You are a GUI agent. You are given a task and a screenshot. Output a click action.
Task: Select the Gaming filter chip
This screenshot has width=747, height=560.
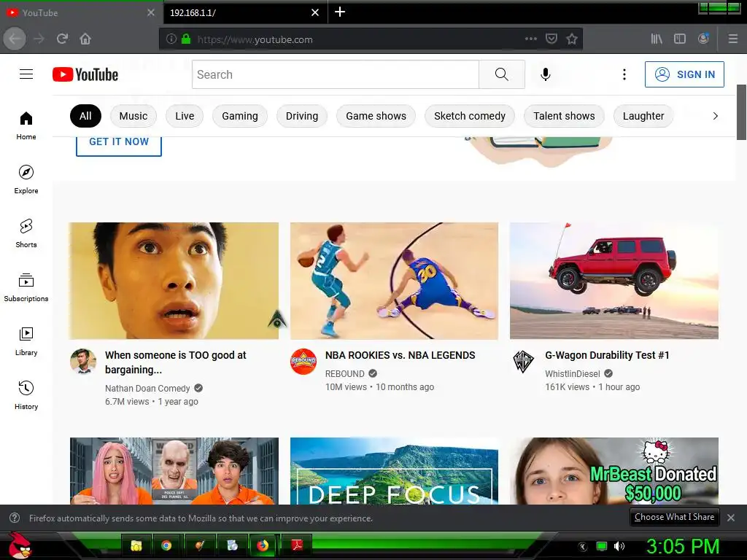(x=239, y=116)
